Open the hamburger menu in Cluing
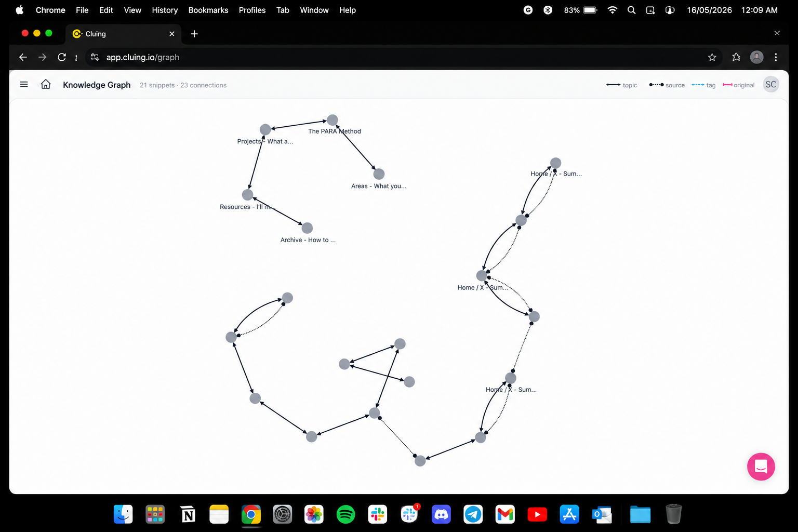Viewport: 798px width, 532px height. coord(24,84)
